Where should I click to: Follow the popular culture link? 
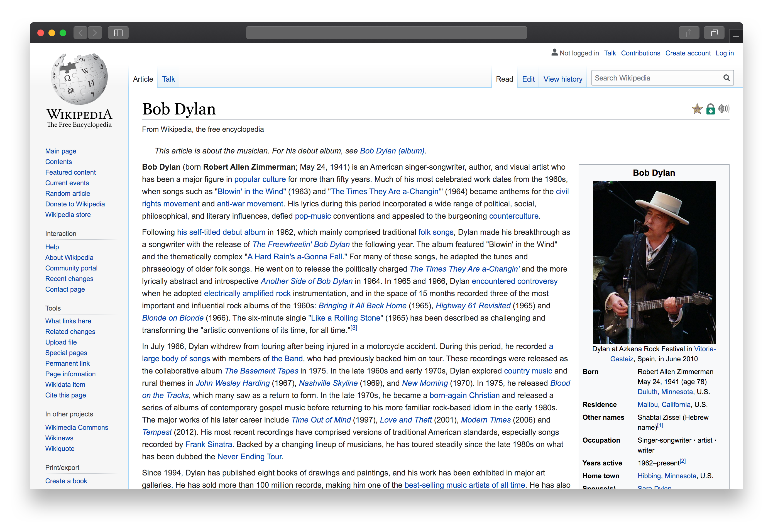tap(260, 179)
